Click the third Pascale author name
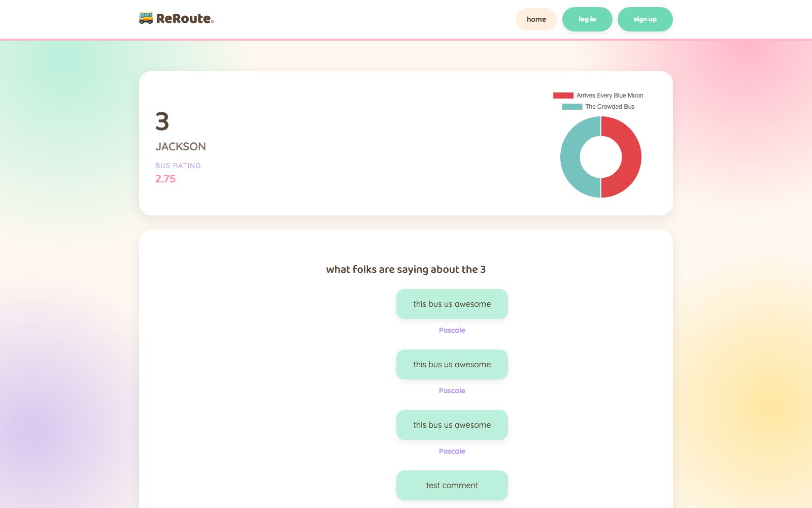 pyautogui.click(x=452, y=451)
